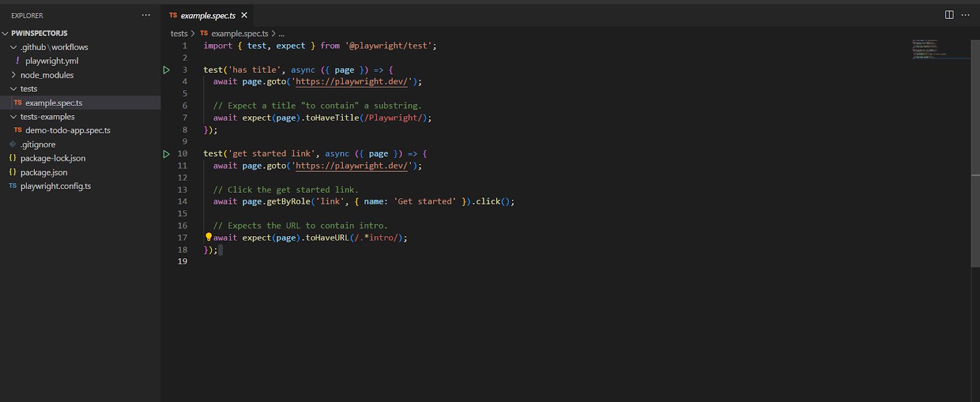Collapse the .github\workflows folder
980x402 pixels.
coord(13,47)
